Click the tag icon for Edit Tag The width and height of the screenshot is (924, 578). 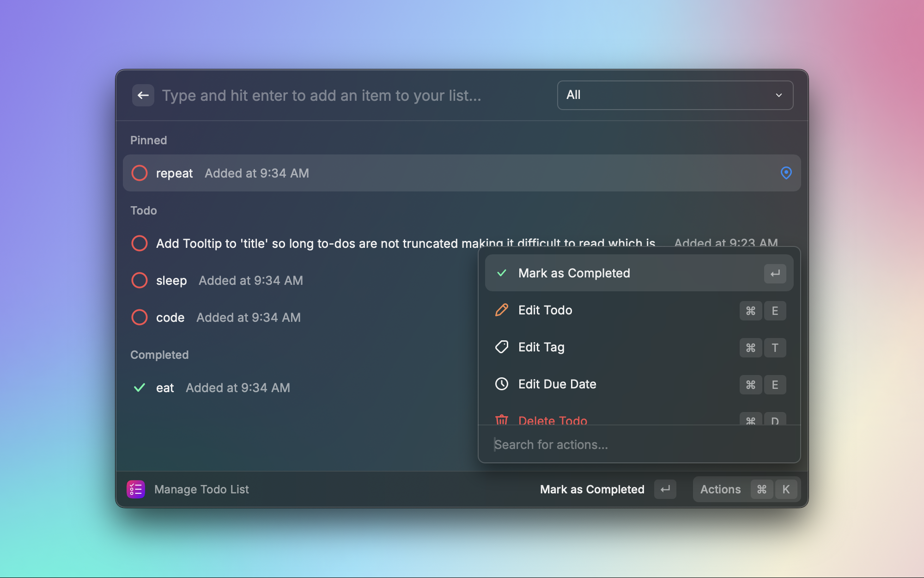[x=501, y=347]
